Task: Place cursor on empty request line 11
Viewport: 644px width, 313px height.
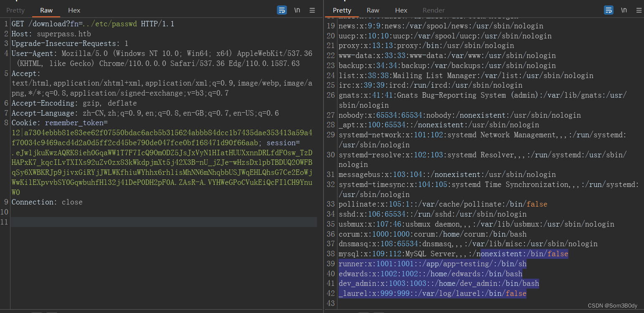Action: pos(164,222)
